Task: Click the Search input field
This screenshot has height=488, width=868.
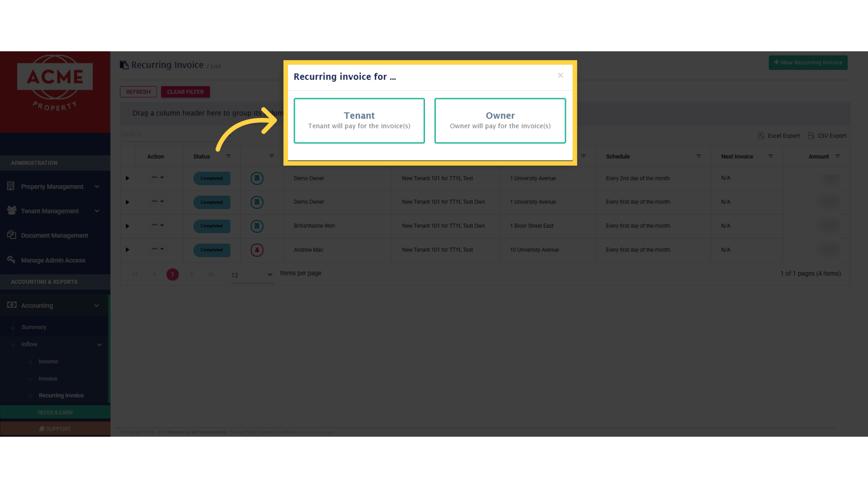Action: click(x=172, y=134)
